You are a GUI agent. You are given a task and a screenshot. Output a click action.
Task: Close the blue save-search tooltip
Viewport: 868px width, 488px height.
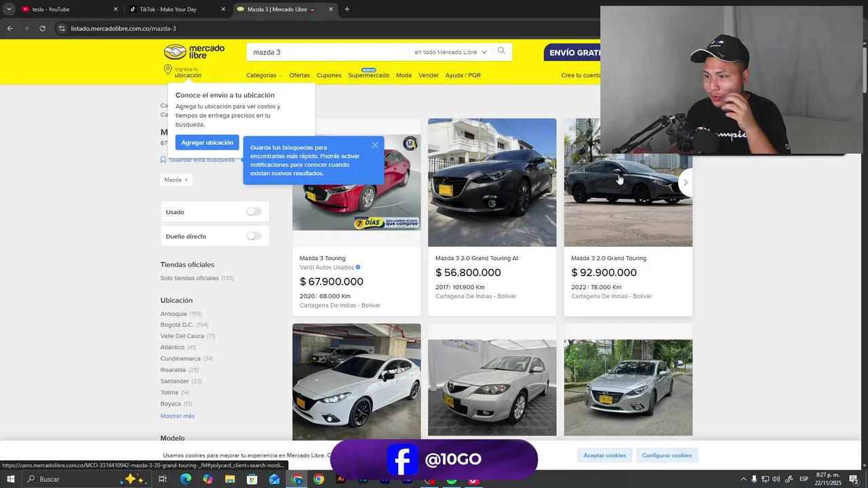[x=375, y=145]
